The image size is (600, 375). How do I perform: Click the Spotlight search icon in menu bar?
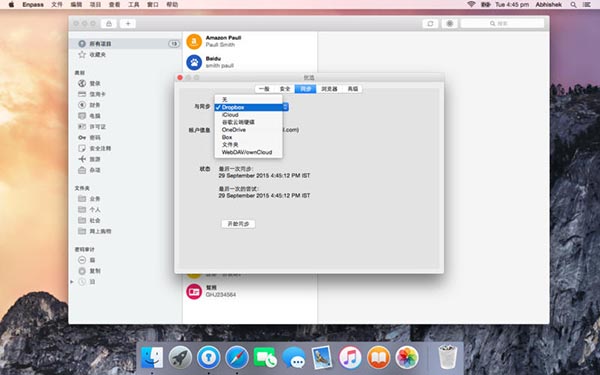[573, 5]
